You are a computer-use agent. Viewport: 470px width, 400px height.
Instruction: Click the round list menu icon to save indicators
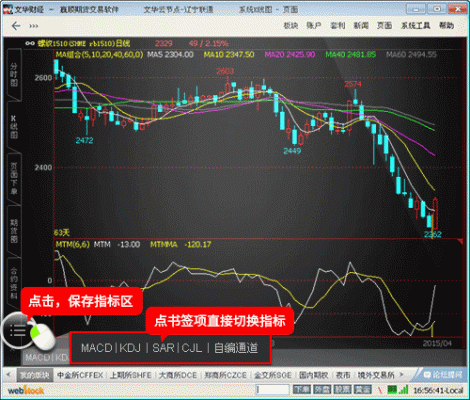17,330
